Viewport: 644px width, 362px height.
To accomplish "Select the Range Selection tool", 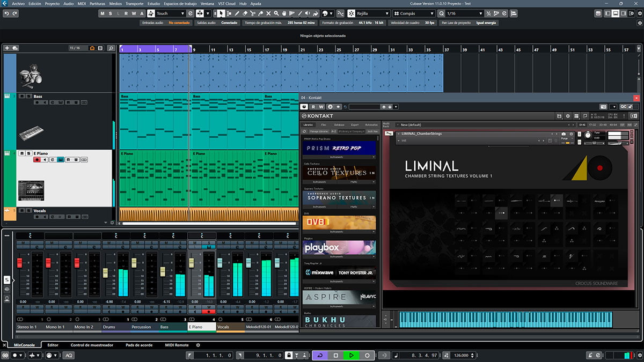I will click(229, 13).
